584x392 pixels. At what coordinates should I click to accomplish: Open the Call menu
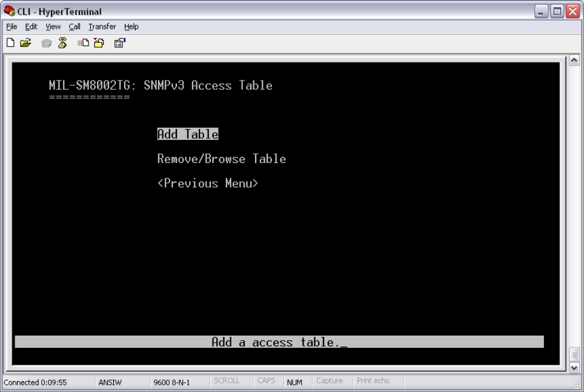click(x=75, y=27)
